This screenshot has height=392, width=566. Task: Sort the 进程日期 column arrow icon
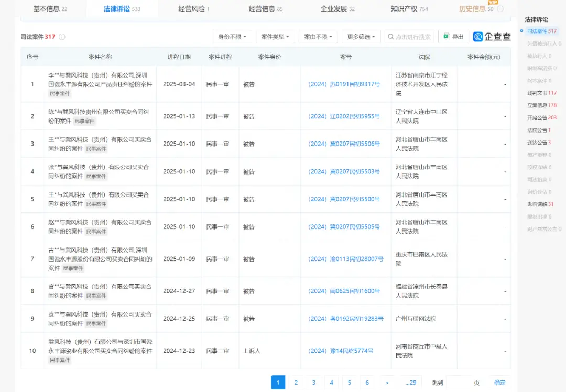tap(192, 56)
